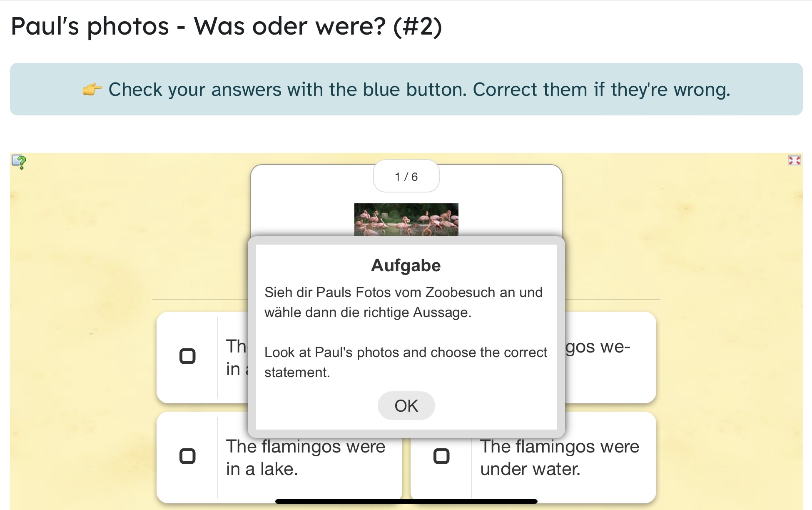
Task: Click the "Paul's photos - Was oder were?" title
Action: 226,26
